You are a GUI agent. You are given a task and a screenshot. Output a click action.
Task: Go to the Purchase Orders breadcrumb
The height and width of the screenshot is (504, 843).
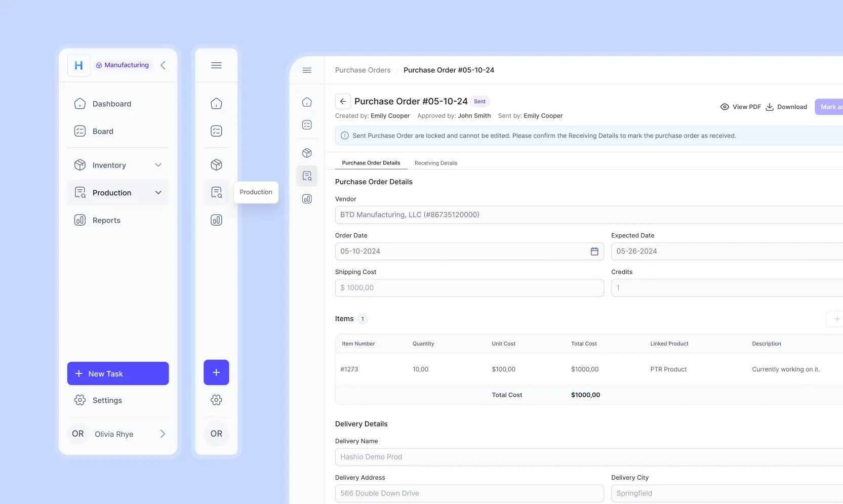(363, 70)
